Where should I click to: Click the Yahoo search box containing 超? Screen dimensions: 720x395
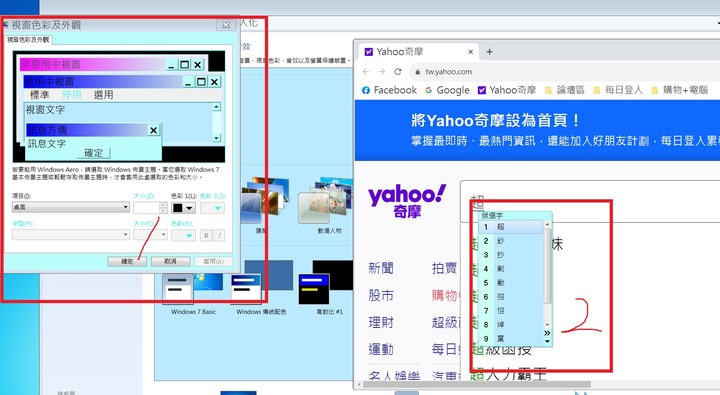tap(590, 201)
